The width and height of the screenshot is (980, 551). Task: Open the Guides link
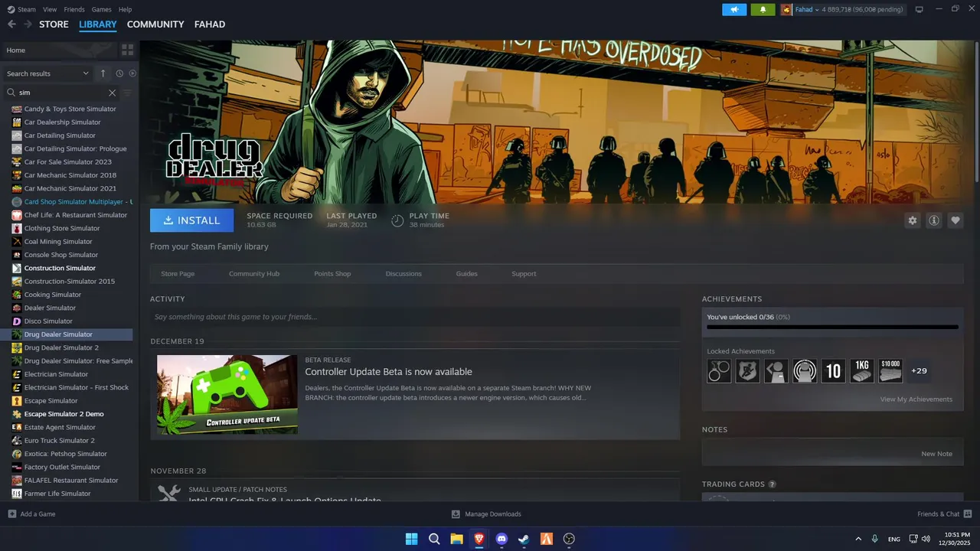point(466,274)
